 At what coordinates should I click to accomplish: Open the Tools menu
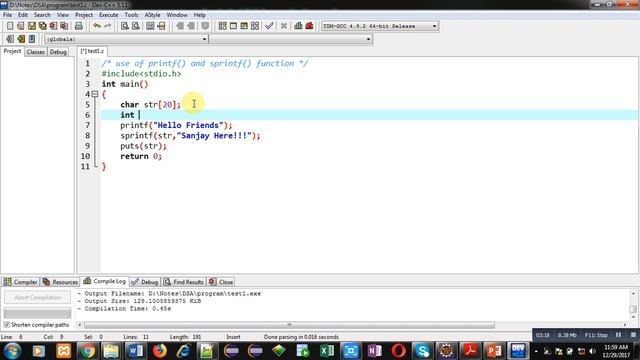[x=131, y=15]
